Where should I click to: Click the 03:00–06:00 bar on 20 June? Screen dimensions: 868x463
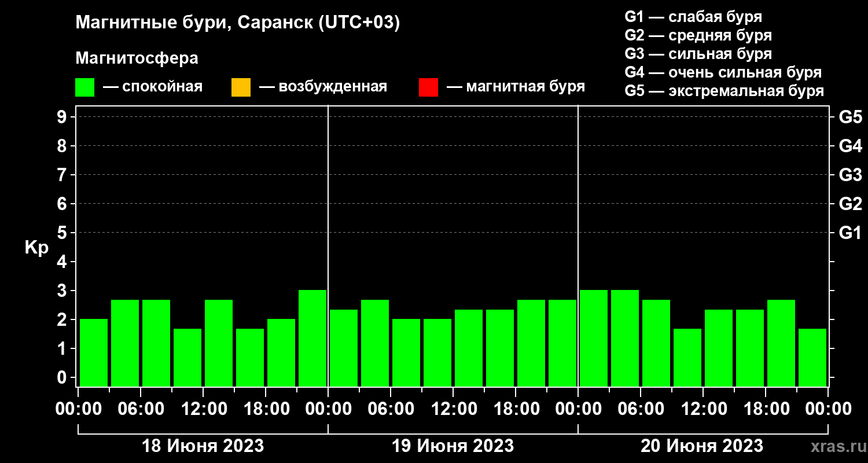click(625, 338)
